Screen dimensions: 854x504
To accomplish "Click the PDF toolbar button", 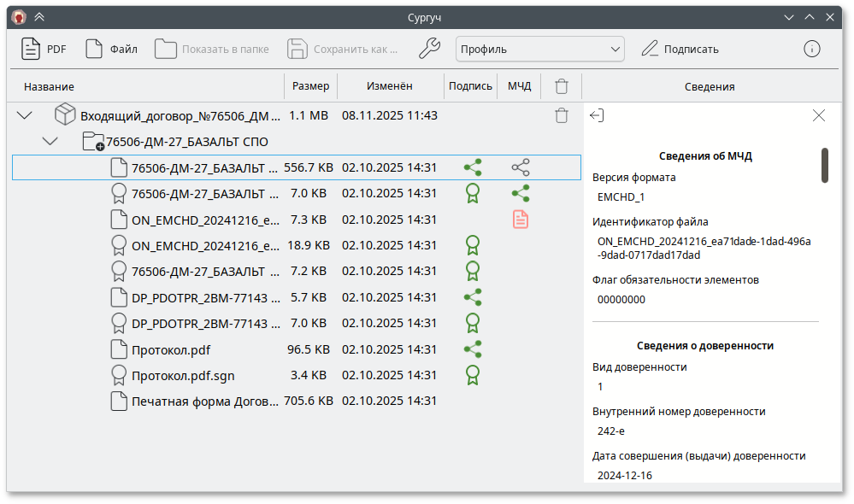I will click(44, 49).
